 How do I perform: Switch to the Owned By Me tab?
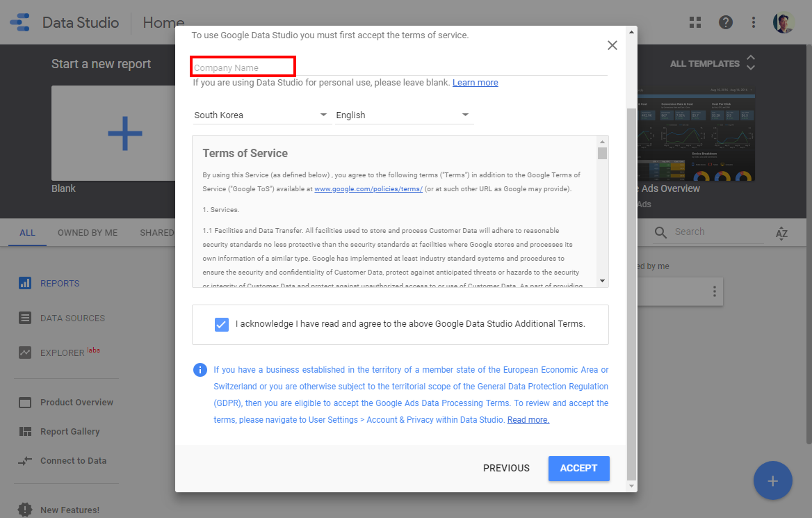pyautogui.click(x=88, y=232)
